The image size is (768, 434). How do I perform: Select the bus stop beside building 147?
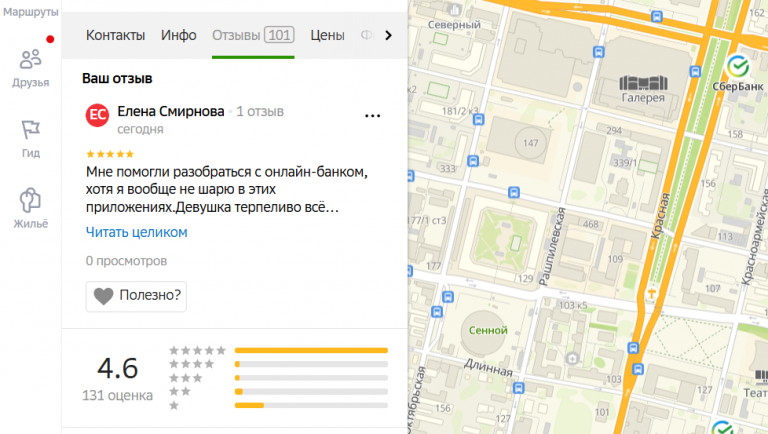[473, 161]
